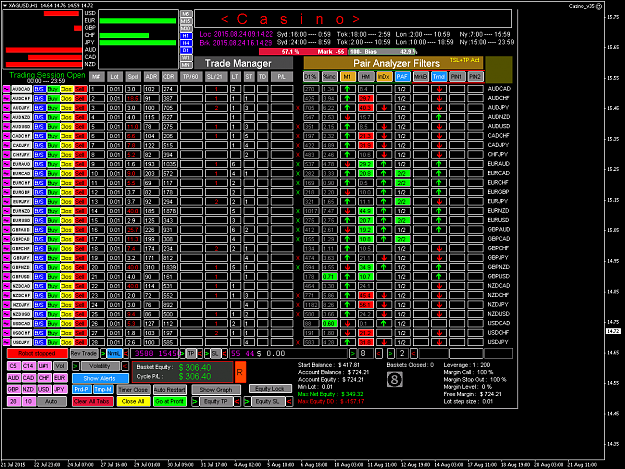Click the Rev Trade button
The width and height of the screenshot is (625, 469).
[x=84, y=353]
